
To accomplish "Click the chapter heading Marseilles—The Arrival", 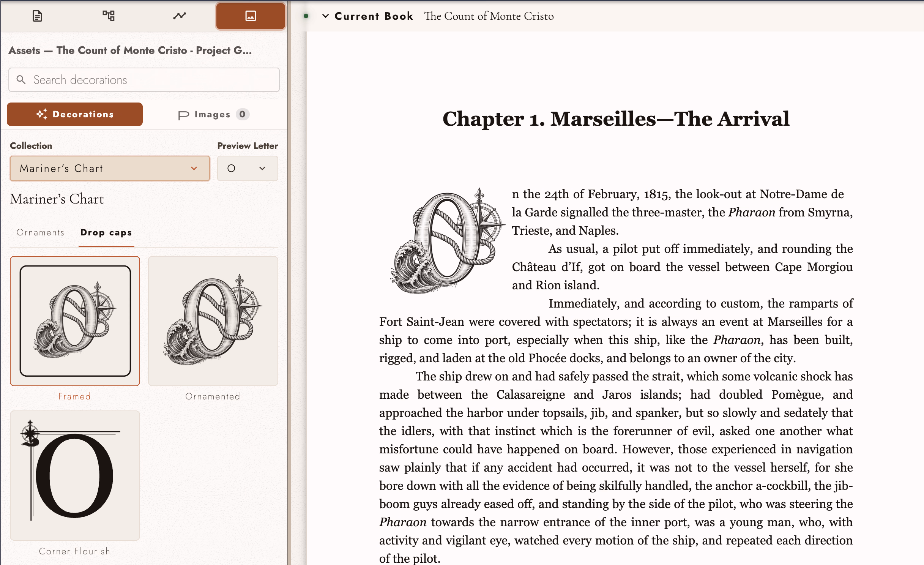I will coord(616,119).
